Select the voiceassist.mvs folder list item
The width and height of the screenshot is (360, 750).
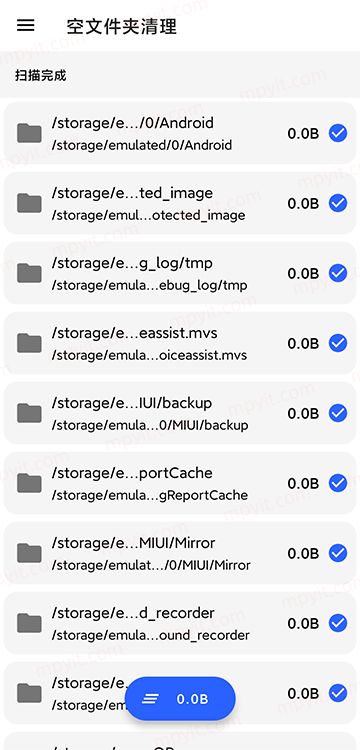(x=180, y=343)
